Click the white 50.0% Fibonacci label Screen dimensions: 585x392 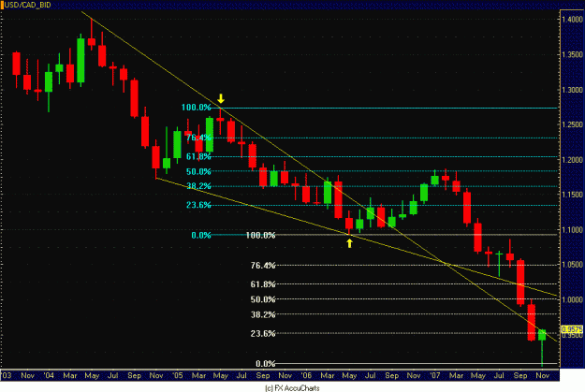pyautogui.click(x=263, y=299)
